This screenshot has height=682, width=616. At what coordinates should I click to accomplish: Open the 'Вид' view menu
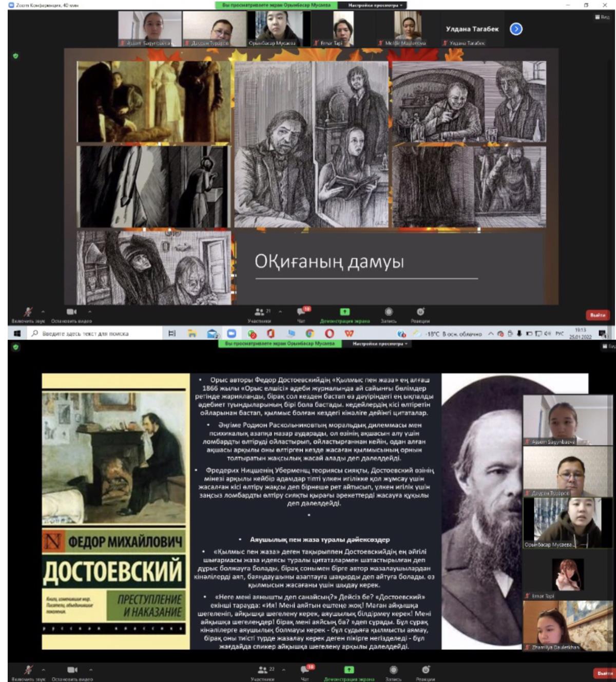click(602, 17)
